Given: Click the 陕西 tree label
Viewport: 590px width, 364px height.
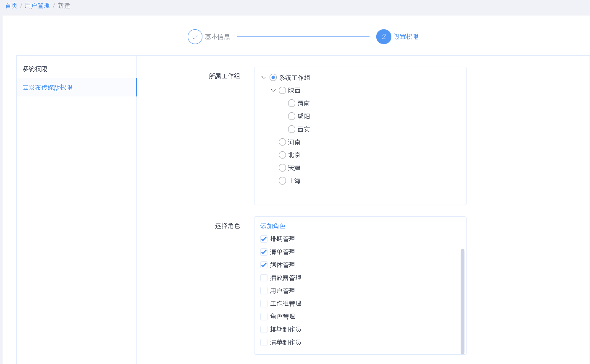Looking at the screenshot, I should click(294, 91).
